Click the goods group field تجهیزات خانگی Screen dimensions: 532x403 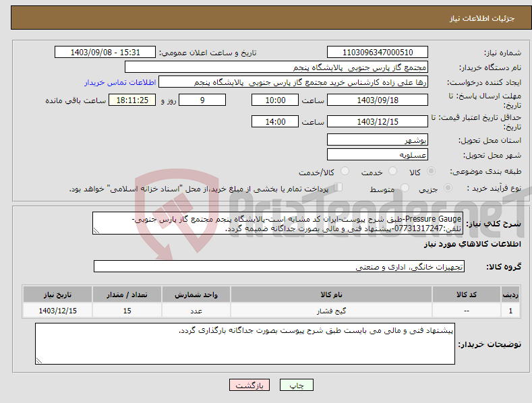click(x=279, y=267)
